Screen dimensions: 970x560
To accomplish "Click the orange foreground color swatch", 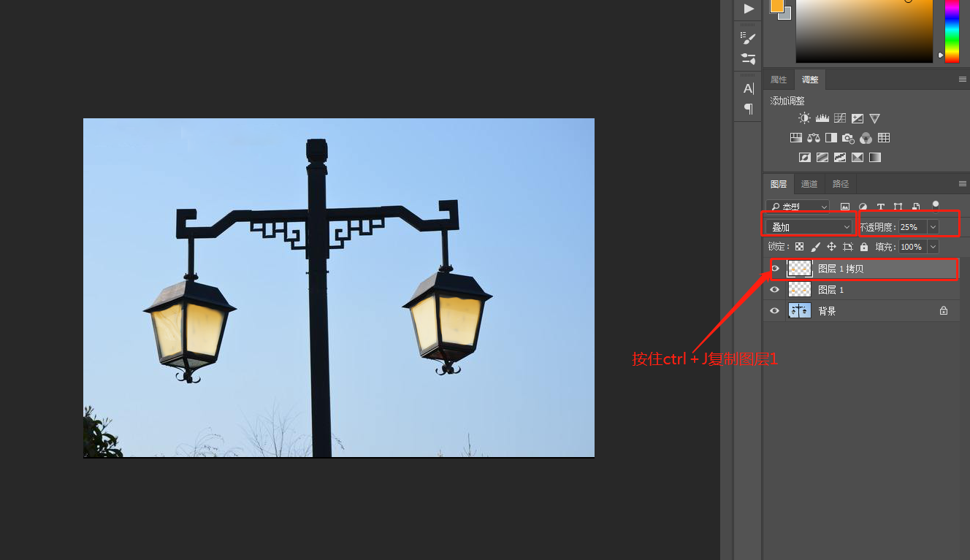I will point(776,4).
